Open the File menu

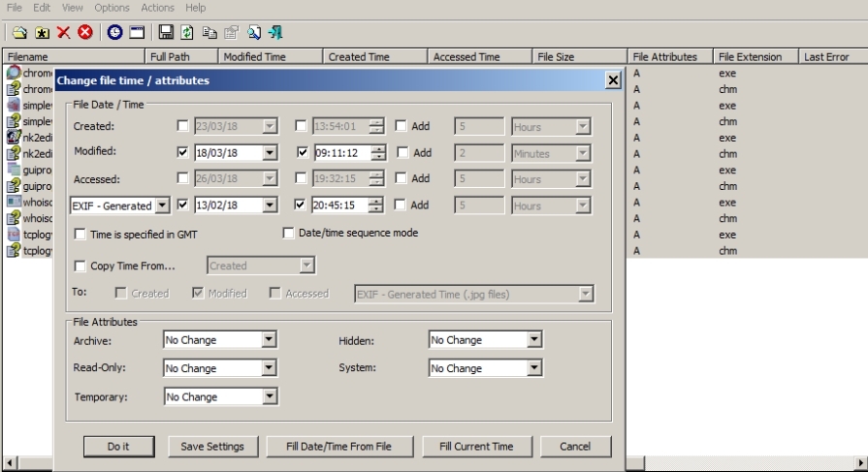(14, 8)
